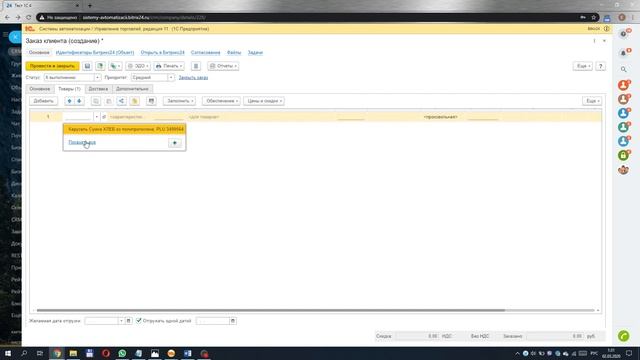This screenshot has height=360, width=640.
Task: Select the Товары (1) tab
Action: pyautogui.click(x=69, y=89)
